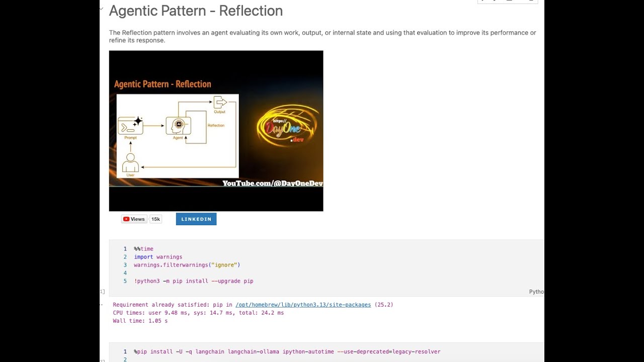Click the '%pip install -U -q langchain' line
644x362 pixels.
click(x=287, y=352)
